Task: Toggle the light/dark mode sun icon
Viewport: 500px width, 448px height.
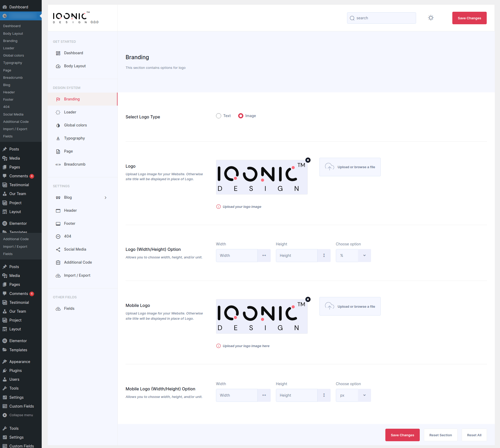Action: coord(431,18)
